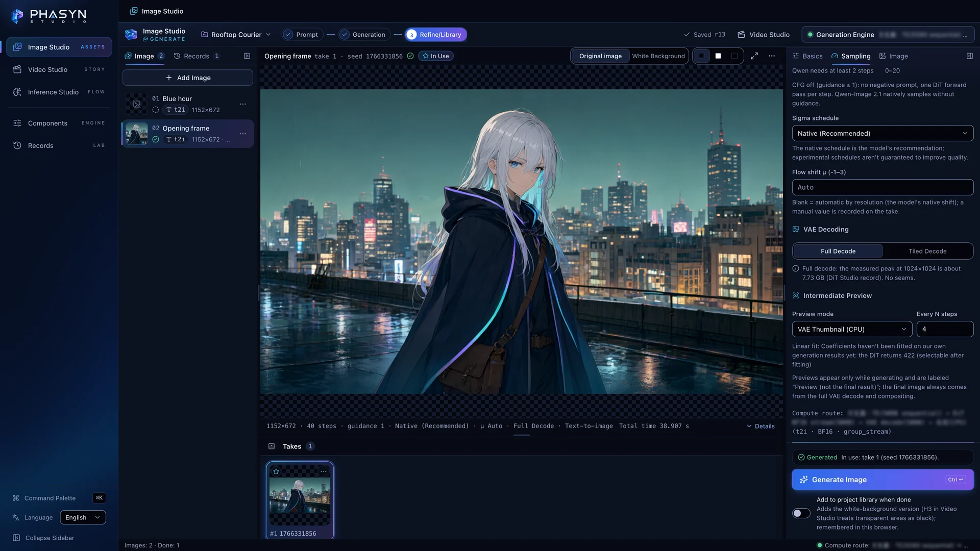Click the Flow shift input field
This screenshot has height=551, width=980.
coord(883,187)
